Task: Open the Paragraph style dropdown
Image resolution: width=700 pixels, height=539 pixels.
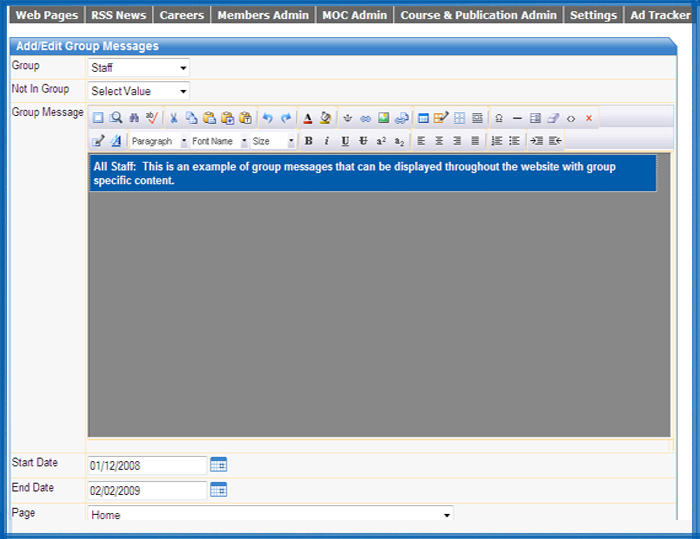Action: pos(159,141)
